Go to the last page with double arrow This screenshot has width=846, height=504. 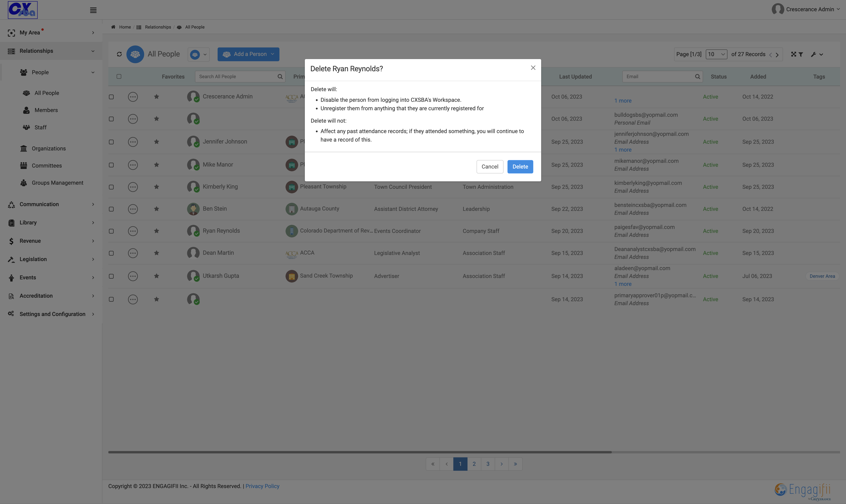(515, 464)
